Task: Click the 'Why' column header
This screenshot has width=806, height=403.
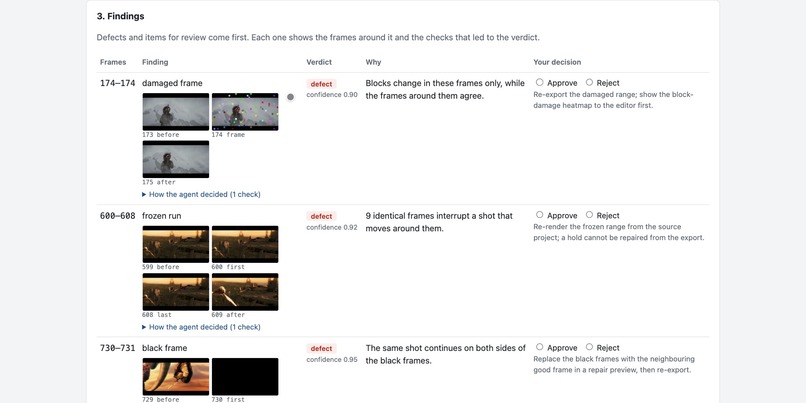Action: pos(373,62)
